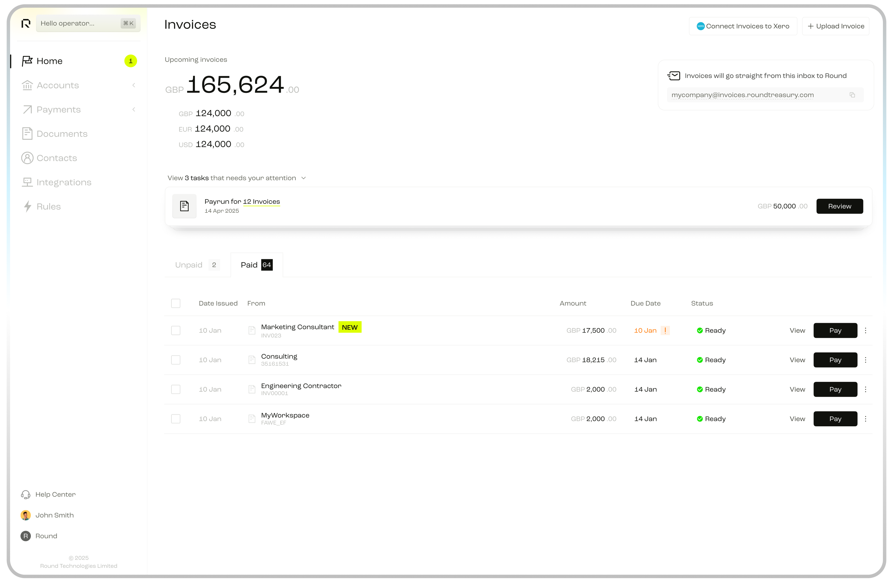Select the MyWorkspace invoice checkbox

tap(176, 419)
